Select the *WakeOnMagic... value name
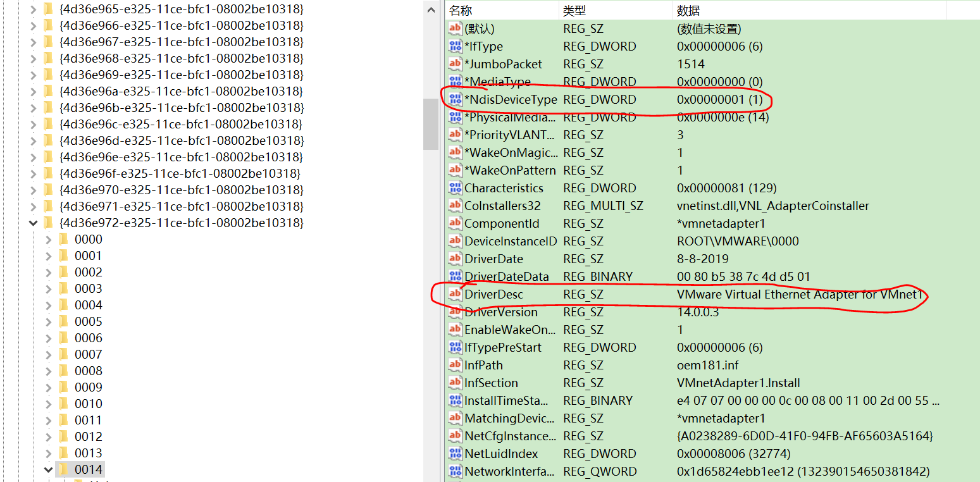The height and width of the screenshot is (482, 980). point(511,152)
